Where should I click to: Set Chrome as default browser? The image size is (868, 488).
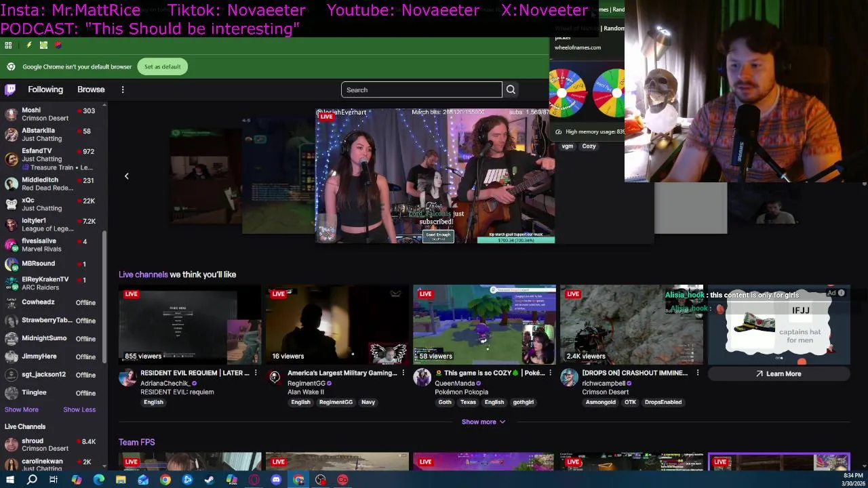click(x=163, y=66)
